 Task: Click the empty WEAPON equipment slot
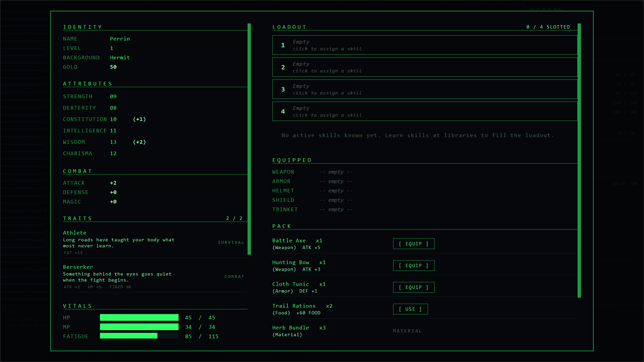click(x=336, y=172)
